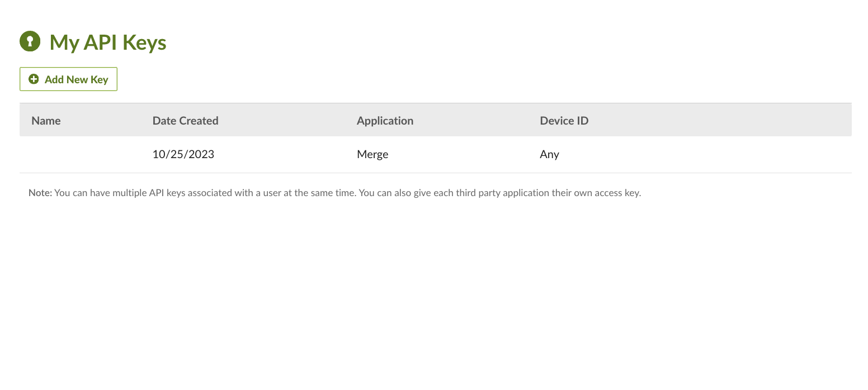Click the words 'multiple API keys' in note
Image resolution: width=868 pixels, height=390 pixels.
pyautogui.click(x=147, y=193)
